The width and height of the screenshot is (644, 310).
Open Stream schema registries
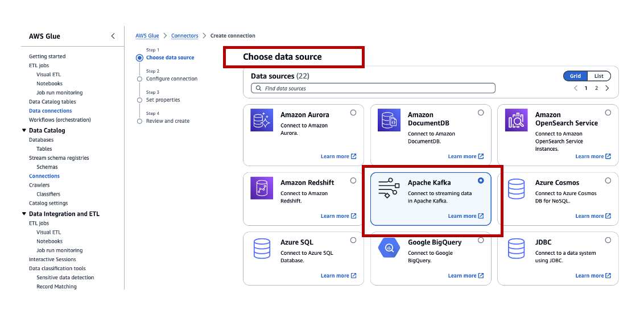point(59,158)
